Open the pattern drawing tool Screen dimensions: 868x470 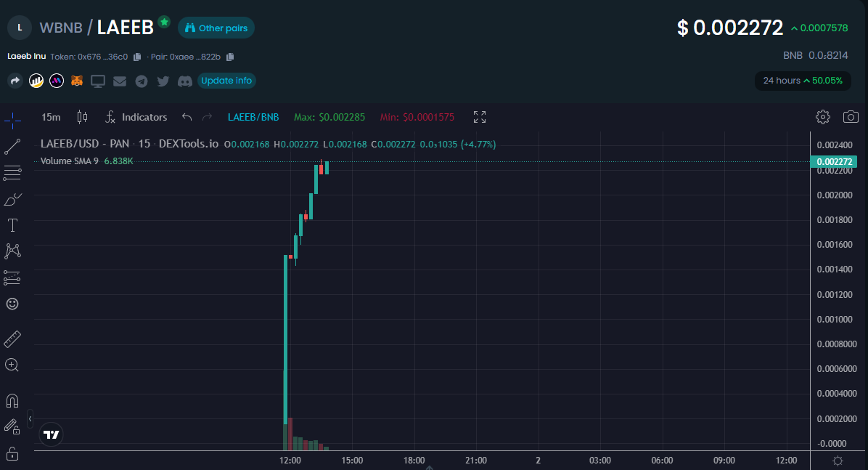pyautogui.click(x=12, y=251)
